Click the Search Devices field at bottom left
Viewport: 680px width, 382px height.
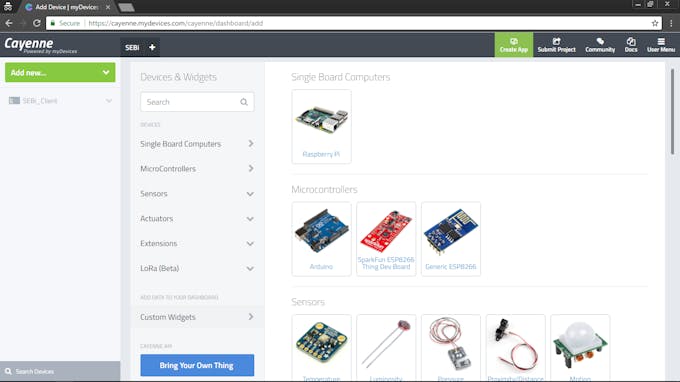[x=60, y=371]
